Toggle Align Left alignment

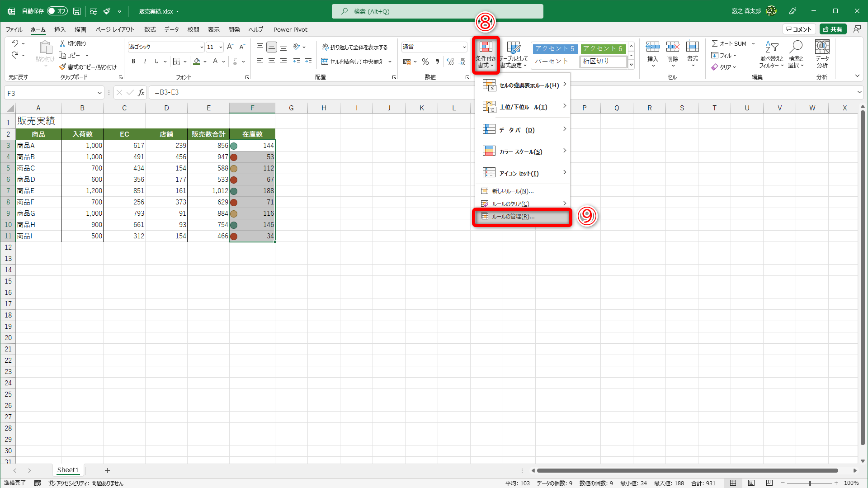pos(259,62)
